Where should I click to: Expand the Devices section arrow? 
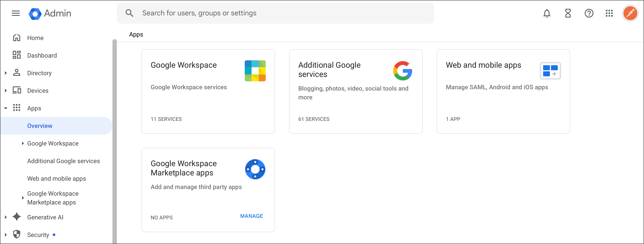tap(6, 90)
